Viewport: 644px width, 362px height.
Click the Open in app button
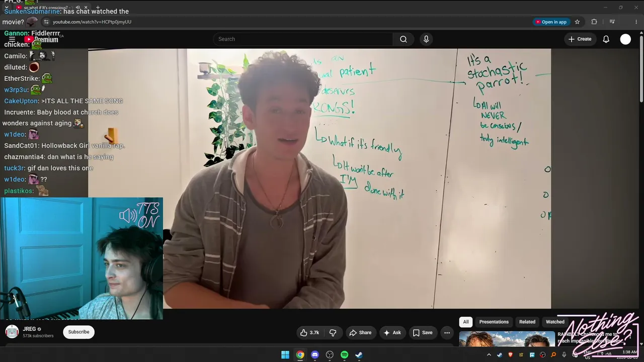pos(551,22)
